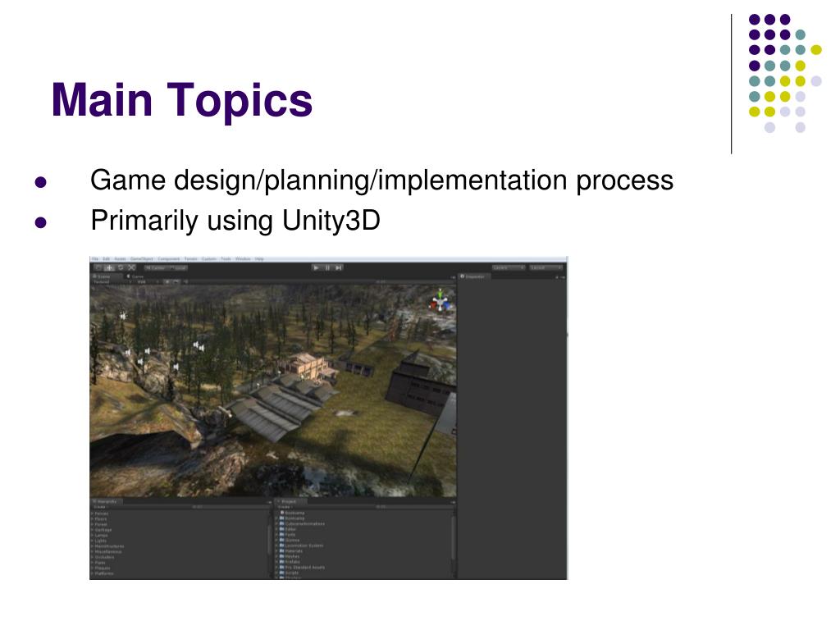Open the Edit menu
Viewport: 840px width, 630px height.
pos(106,258)
